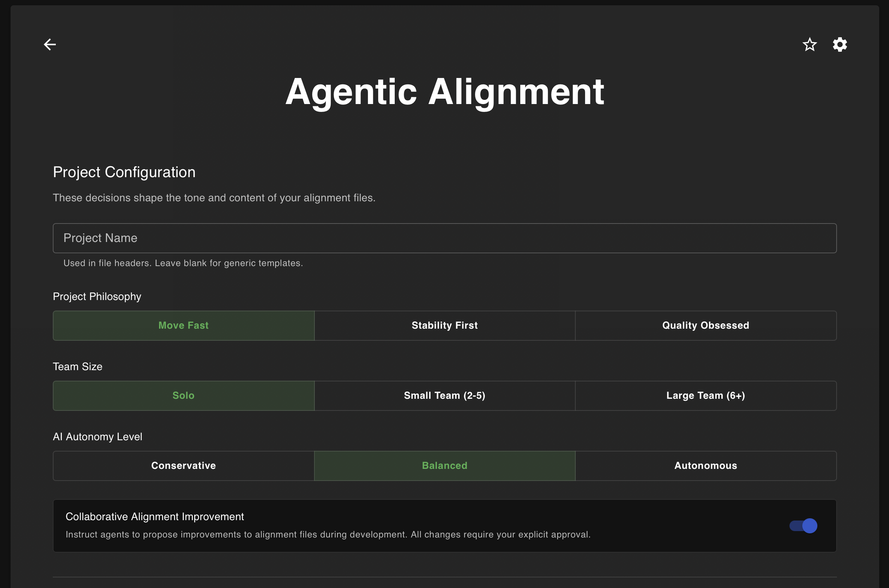Select Quality Obsessed philosophy
889x588 pixels.
705,325
